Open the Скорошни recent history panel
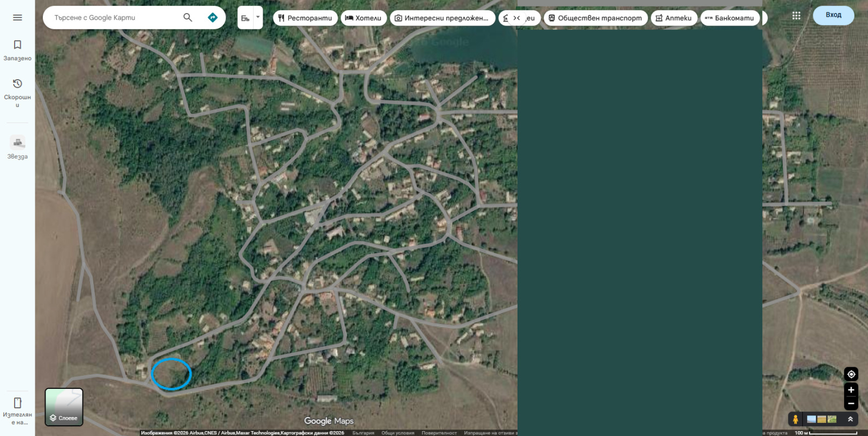This screenshot has width=868, height=436. [17, 93]
